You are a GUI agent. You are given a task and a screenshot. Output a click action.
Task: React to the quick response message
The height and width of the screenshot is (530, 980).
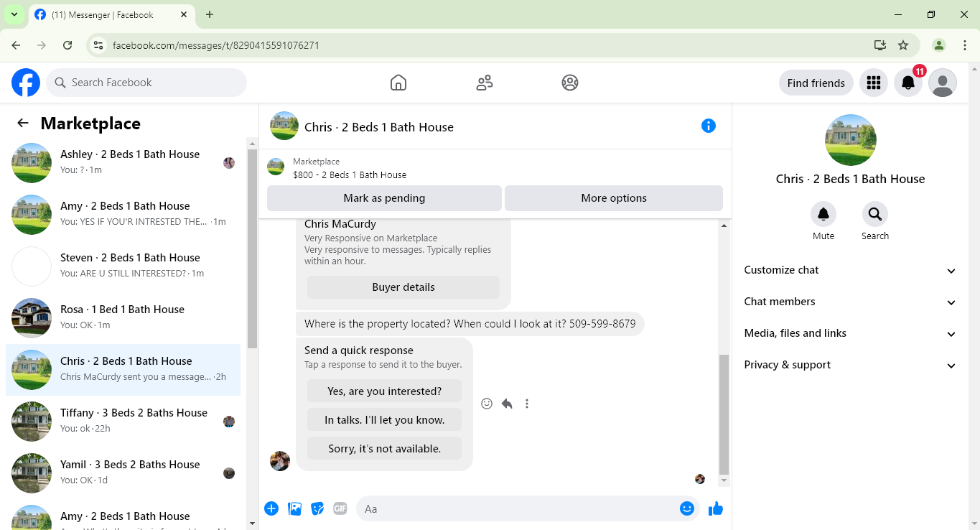[487, 404]
